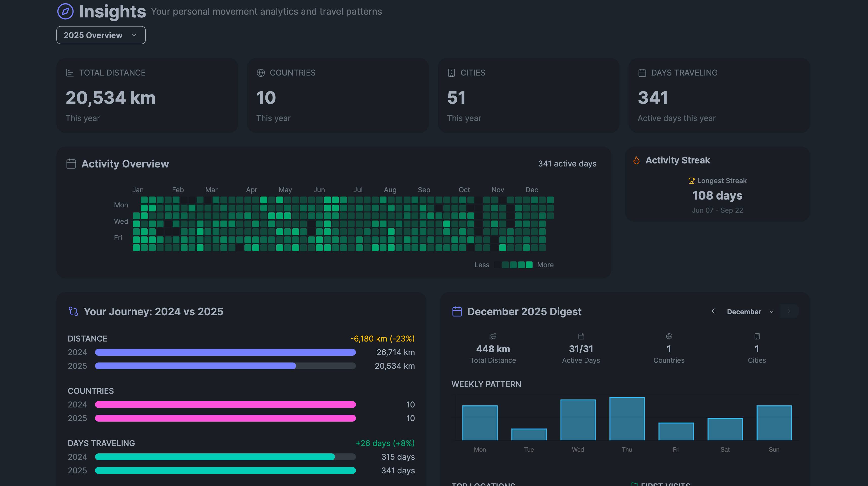Click the Countries globe icon
This screenshot has height=486, width=868.
(260, 73)
